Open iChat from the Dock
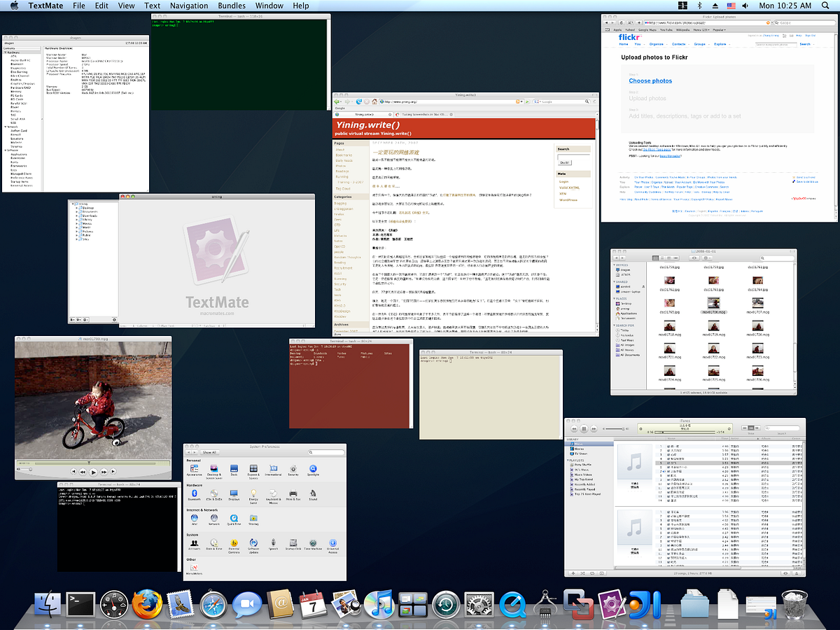The width and height of the screenshot is (840, 630). [x=246, y=604]
